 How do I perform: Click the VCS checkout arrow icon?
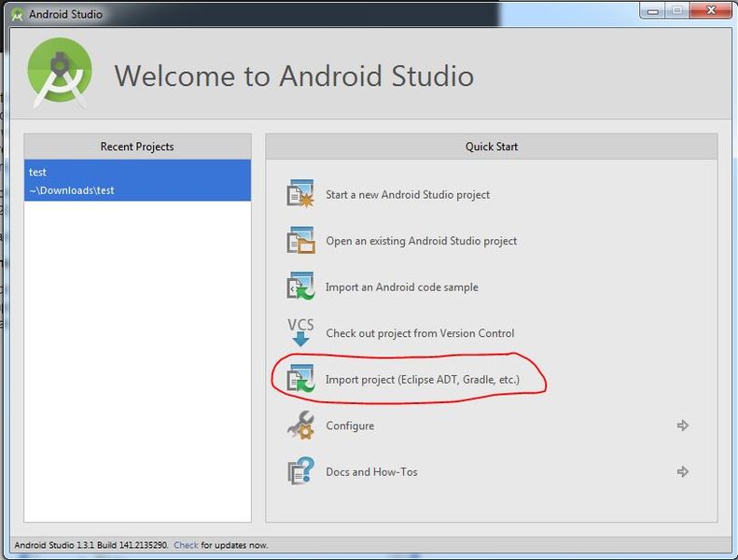click(300, 332)
